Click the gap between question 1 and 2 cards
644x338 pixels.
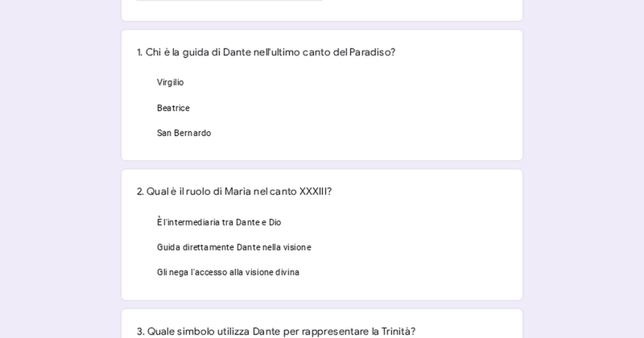coord(322,165)
